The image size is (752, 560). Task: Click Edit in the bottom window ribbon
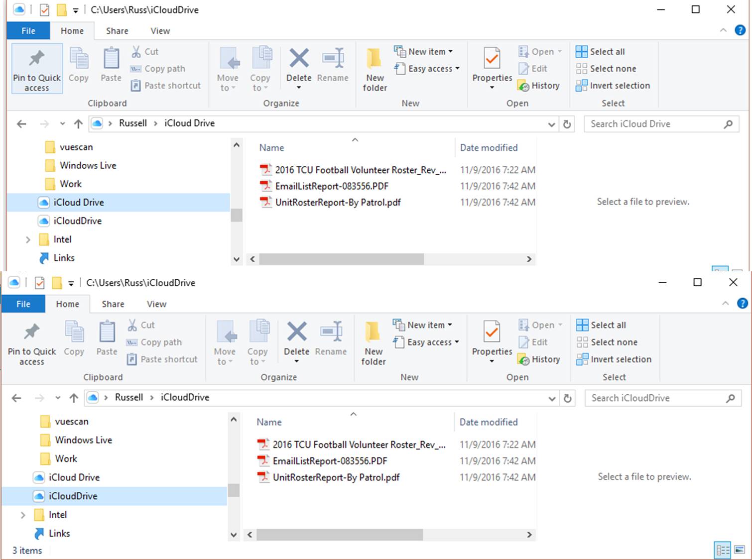(x=533, y=342)
